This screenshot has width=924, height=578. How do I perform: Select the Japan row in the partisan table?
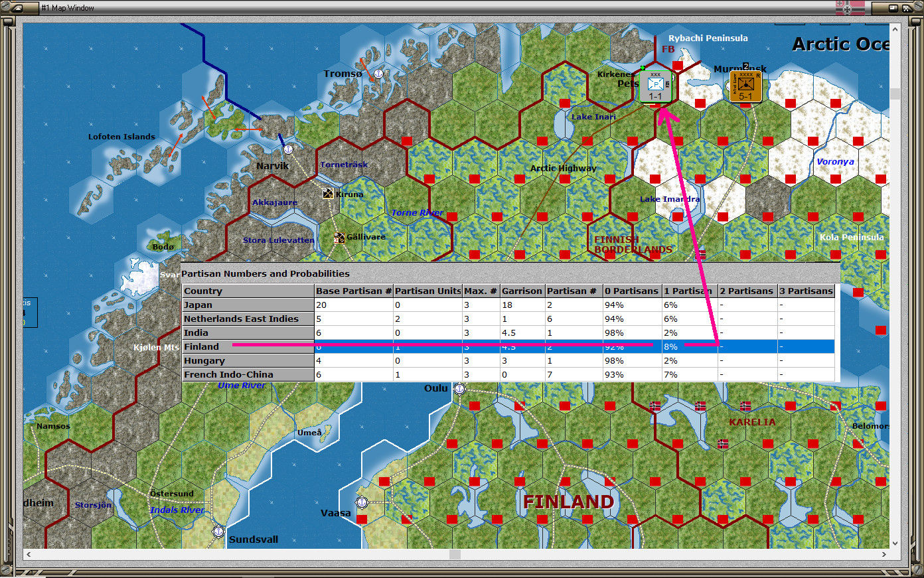coord(508,305)
